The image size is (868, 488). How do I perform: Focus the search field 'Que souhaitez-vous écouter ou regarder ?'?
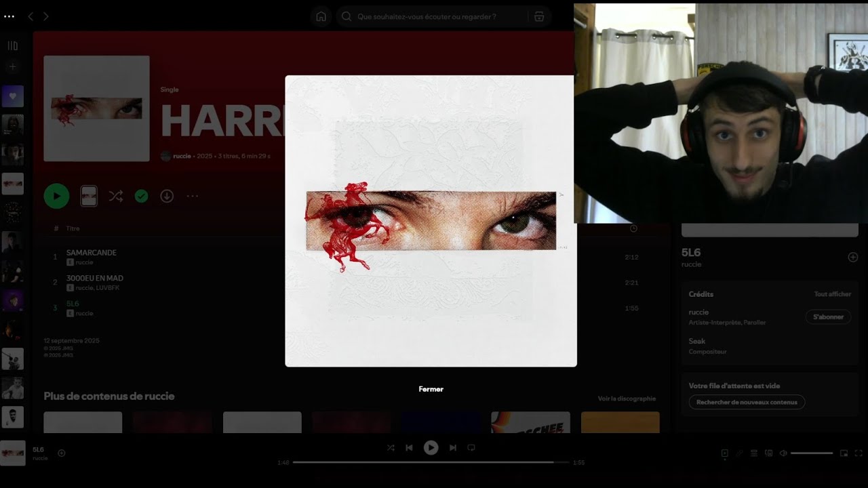click(x=434, y=16)
